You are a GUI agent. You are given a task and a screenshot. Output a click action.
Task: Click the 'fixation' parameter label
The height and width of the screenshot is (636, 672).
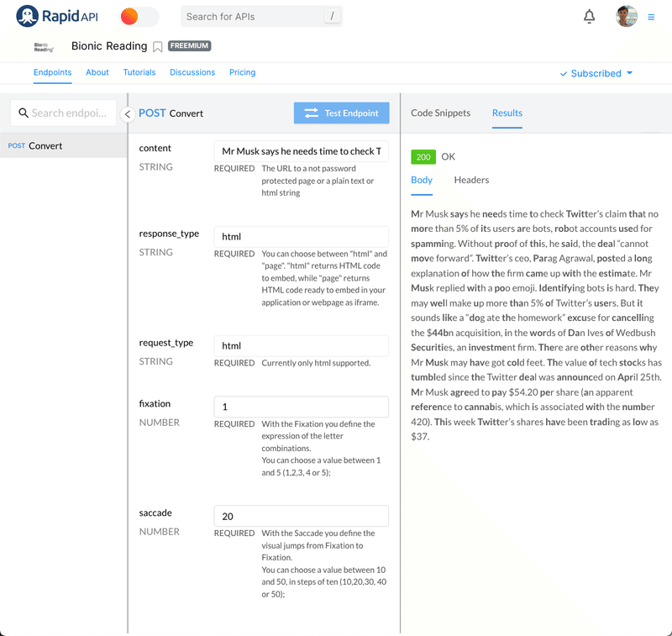click(155, 404)
